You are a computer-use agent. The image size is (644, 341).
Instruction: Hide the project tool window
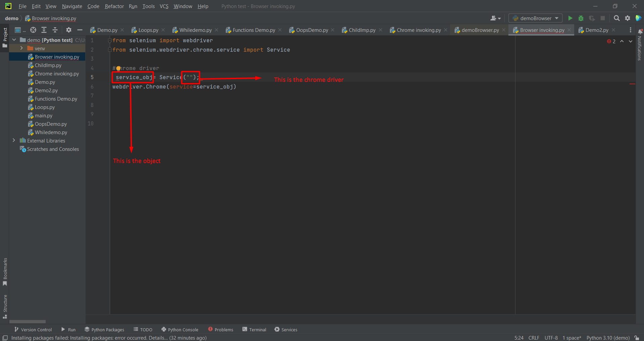(x=80, y=30)
